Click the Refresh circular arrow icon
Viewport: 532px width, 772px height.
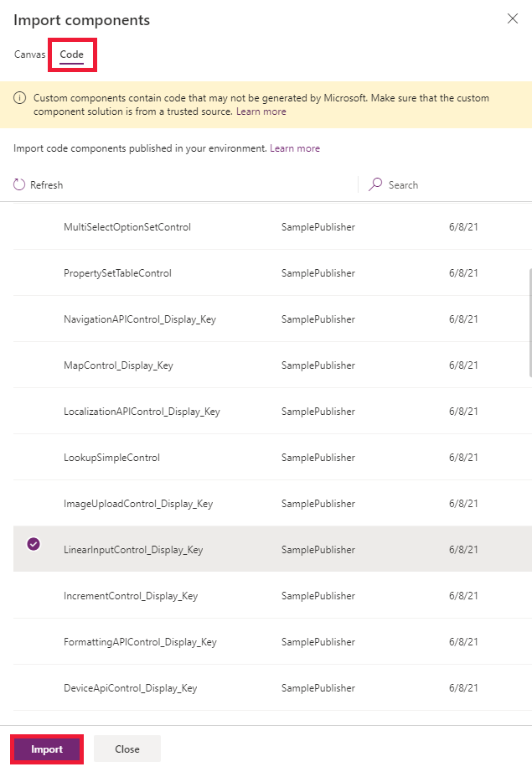[x=19, y=184]
